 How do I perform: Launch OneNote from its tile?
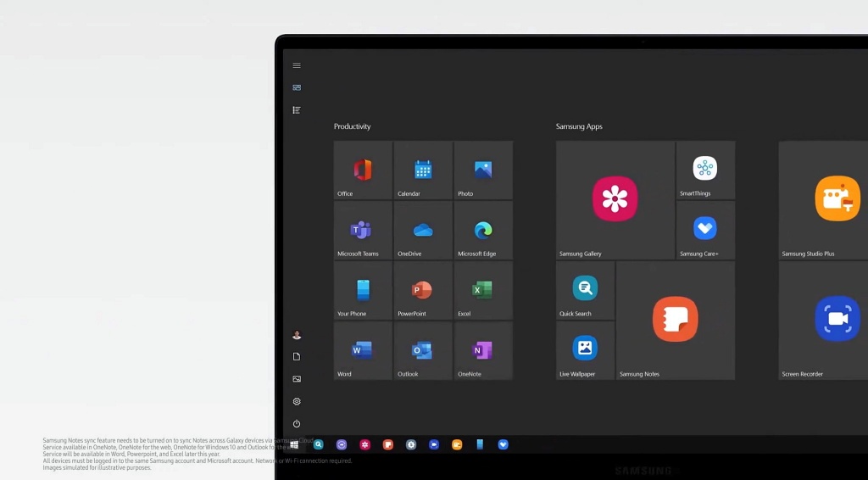pyautogui.click(x=483, y=350)
